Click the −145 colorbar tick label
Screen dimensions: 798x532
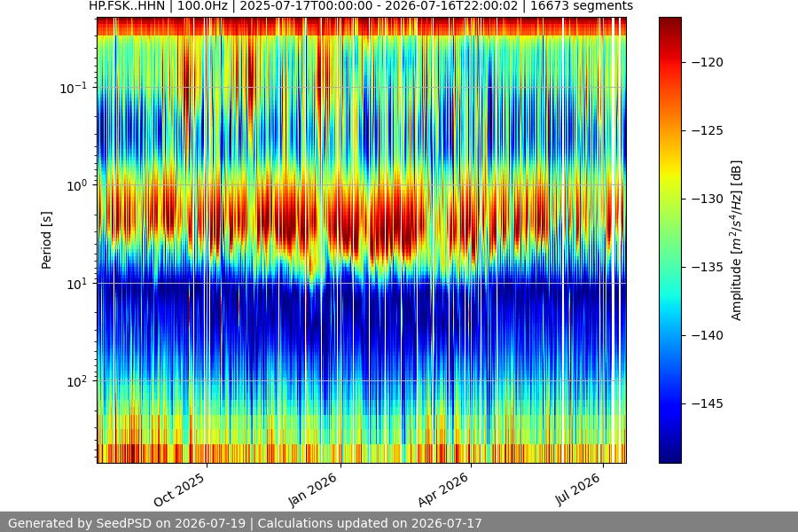[708, 403]
